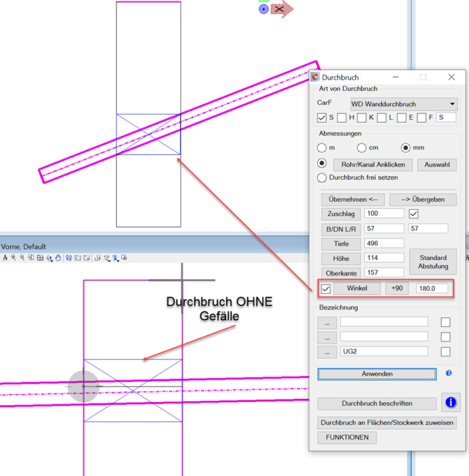Uncheck the S checkbox

(x=322, y=118)
